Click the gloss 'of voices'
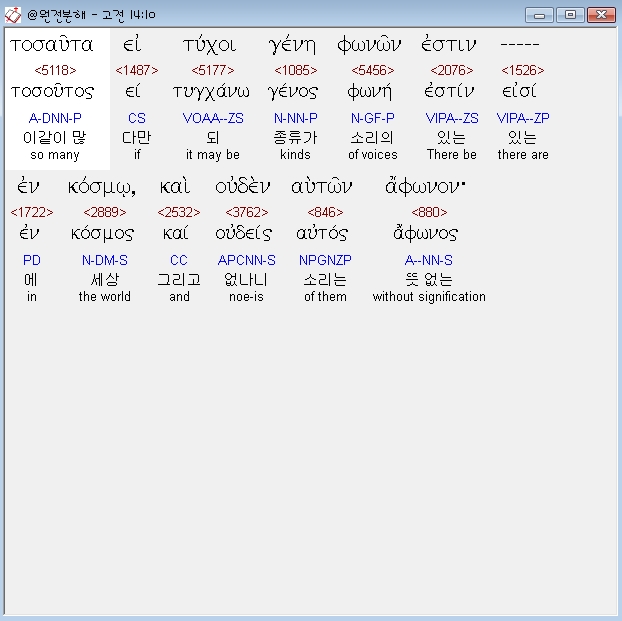The height and width of the screenshot is (621, 622). [373, 154]
